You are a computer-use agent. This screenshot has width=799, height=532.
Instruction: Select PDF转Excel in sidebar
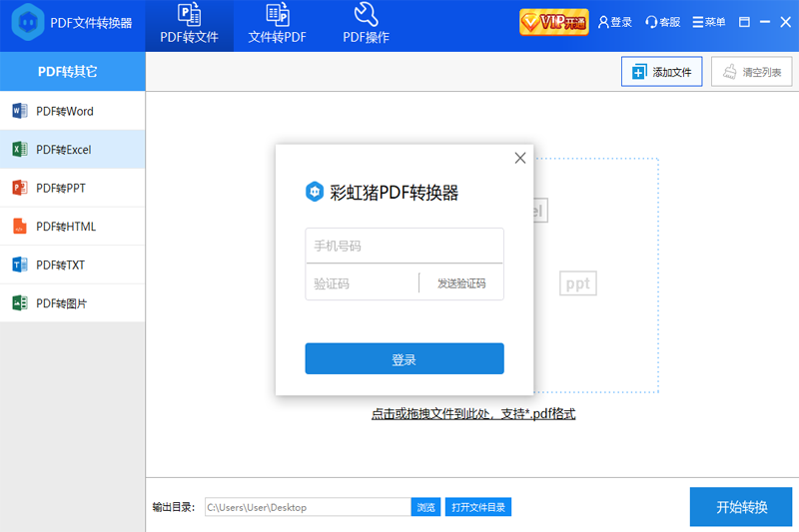point(72,150)
